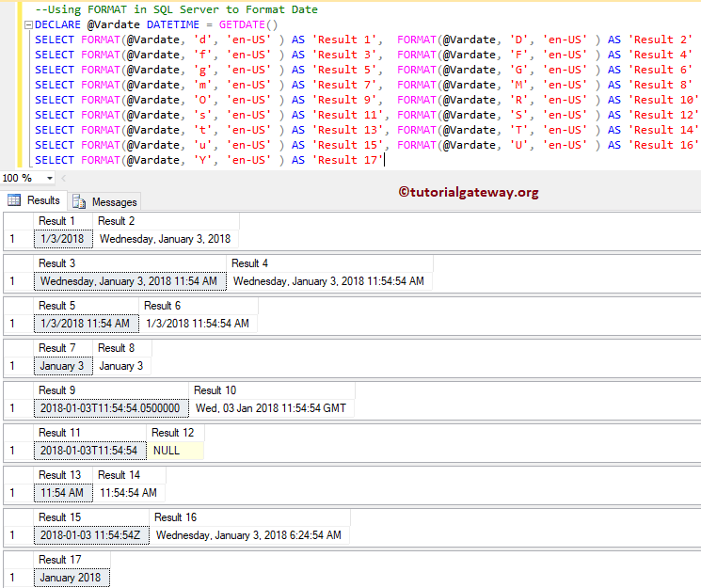Viewport: 701px width, 588px height.
Task: Select cell 2018-01-03T11:54:54.0500000
Action: (x=111, y=408)
